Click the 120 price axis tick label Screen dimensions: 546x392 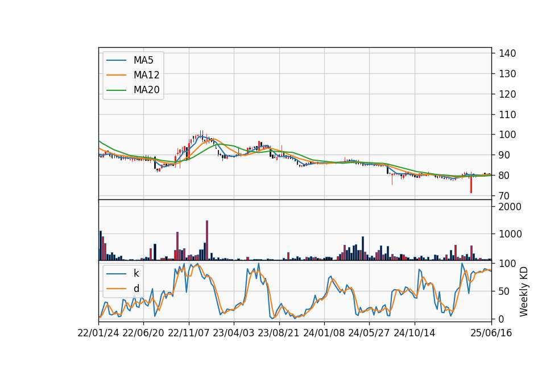point(507,94)
